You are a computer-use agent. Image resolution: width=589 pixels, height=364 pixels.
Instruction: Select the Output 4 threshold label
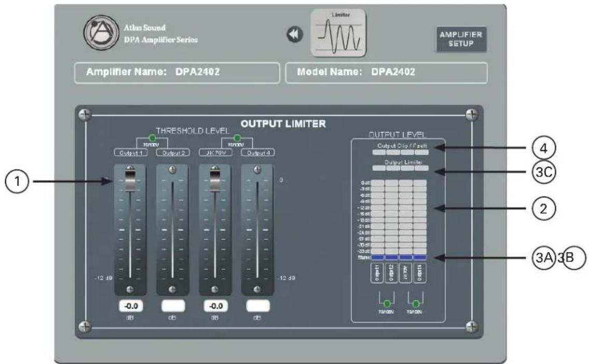258,153
